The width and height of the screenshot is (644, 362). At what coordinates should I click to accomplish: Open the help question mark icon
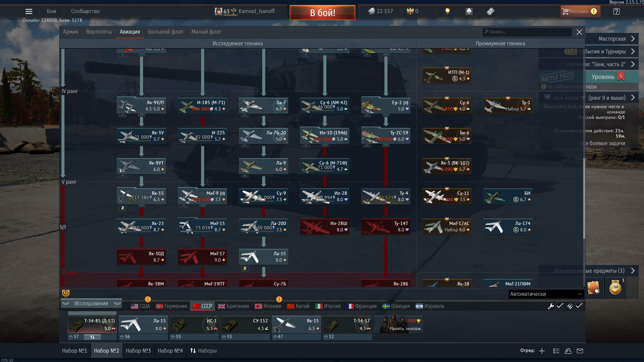coord(616,11)
